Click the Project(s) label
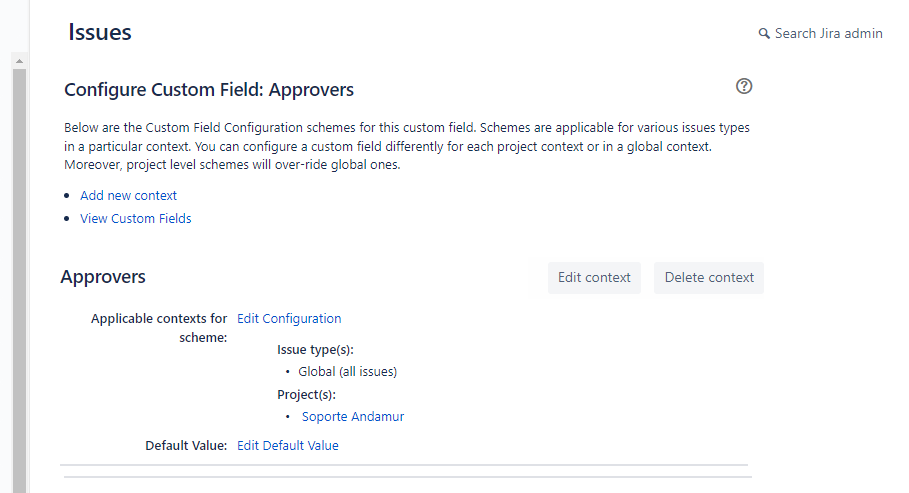The width and height of the screenshot is (909, 493). click(x=306, y=394)
